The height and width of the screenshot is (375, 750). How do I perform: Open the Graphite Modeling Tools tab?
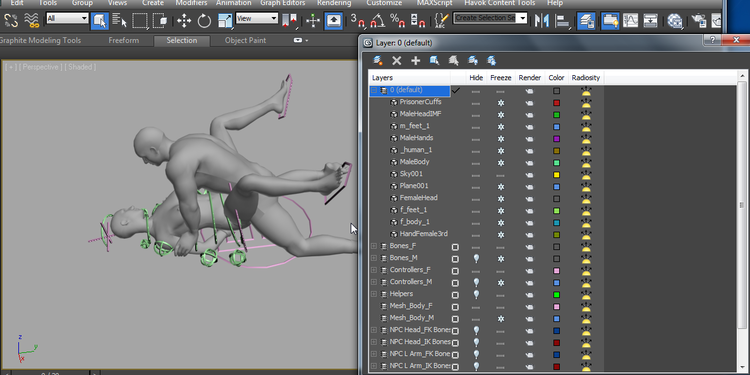coord(41,41)
